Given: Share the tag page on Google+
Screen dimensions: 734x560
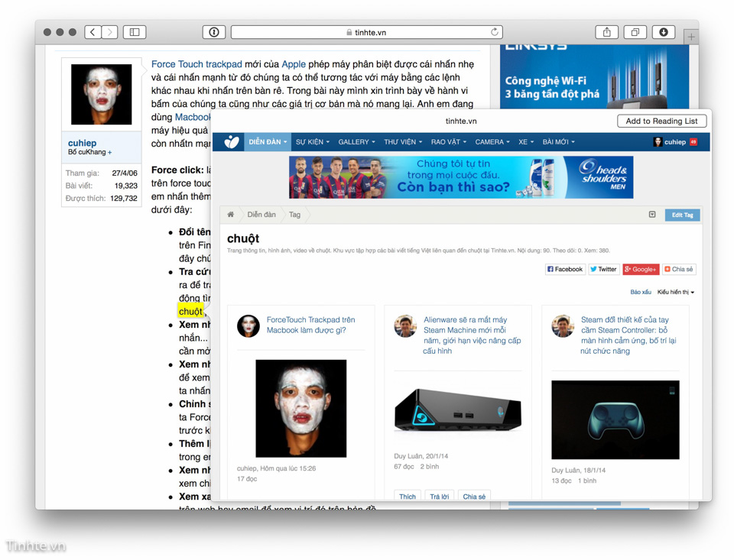Looking at the screenshot, I should (641, 269).
